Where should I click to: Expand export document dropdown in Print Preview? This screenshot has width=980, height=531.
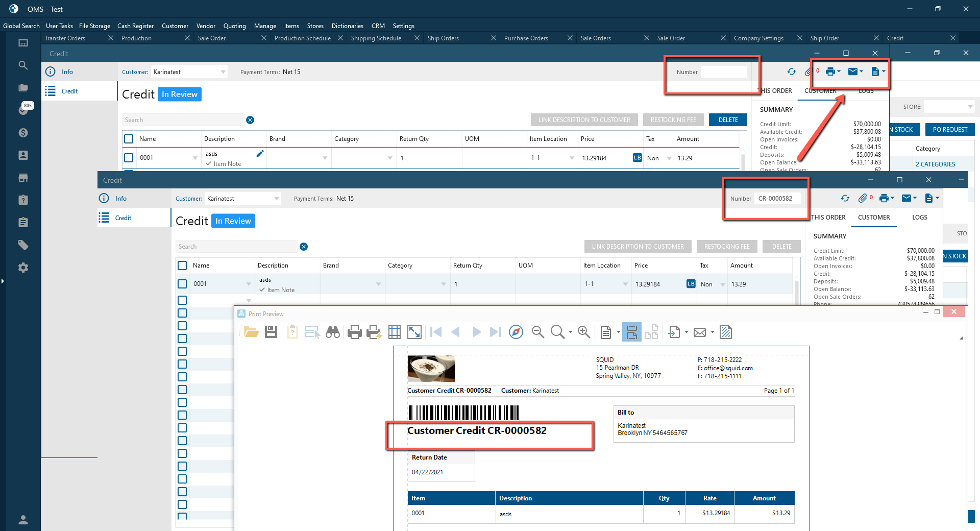pyautogui.click(x=687, y=332)
